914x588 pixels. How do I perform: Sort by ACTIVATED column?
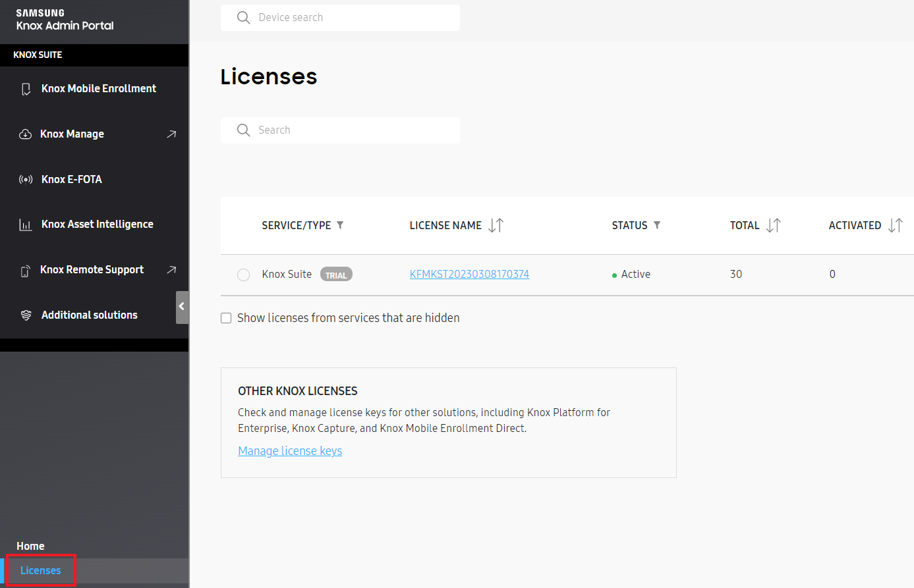[x=896, y=225]
